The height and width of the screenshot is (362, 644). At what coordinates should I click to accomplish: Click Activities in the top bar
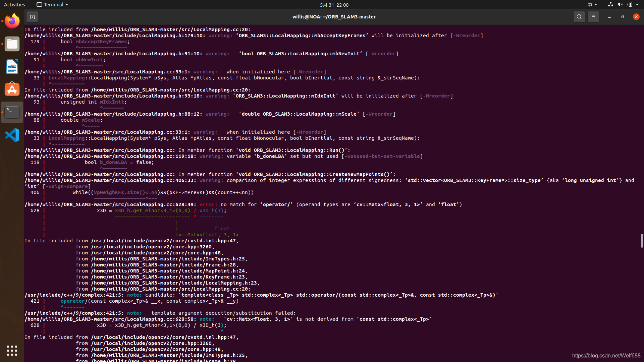tap(14, 4)
